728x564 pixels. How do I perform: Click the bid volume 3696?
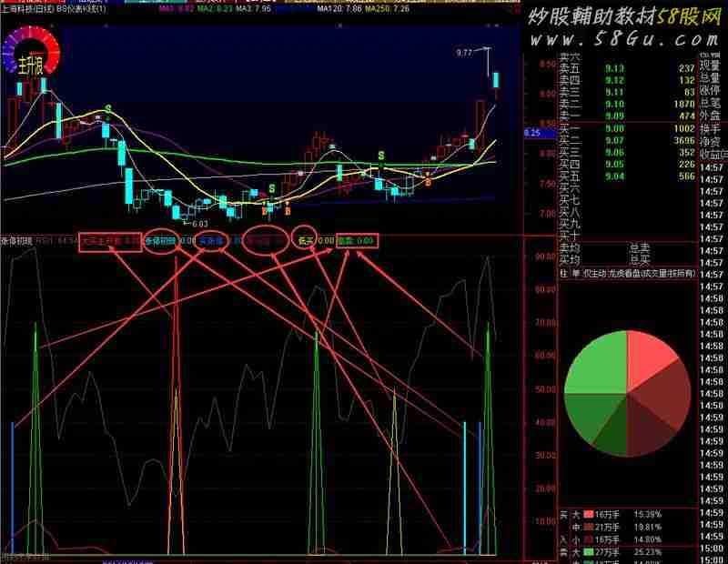coord(684,141)
